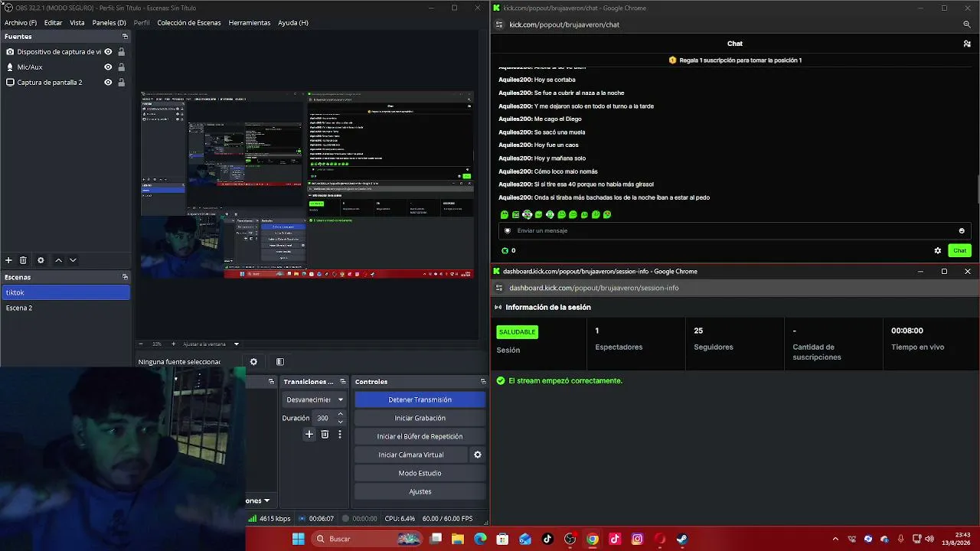Open File Explorer from taskbar
Image resolution: width=980 pixels, height=551 pixels.
click(457, 539)
